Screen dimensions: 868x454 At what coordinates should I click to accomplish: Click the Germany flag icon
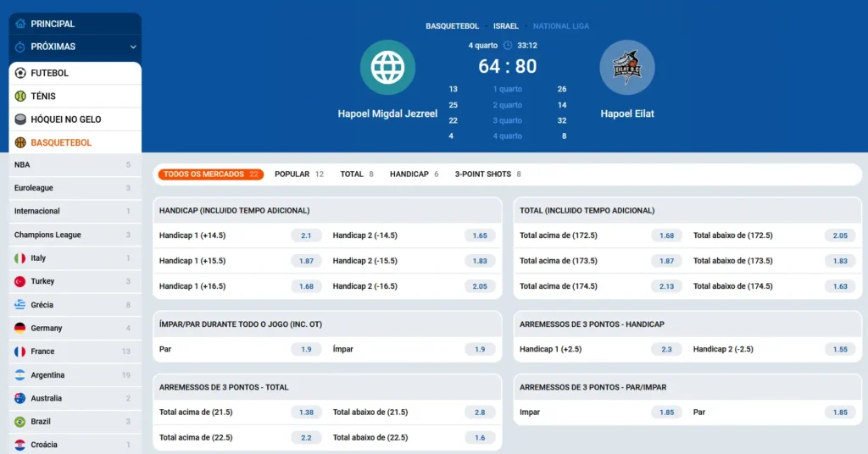pos(20,328)
